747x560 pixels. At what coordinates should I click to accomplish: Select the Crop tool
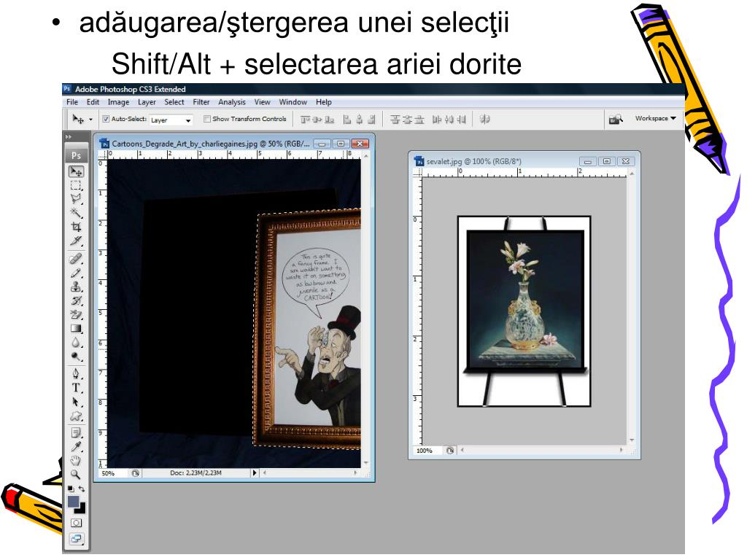pyautogui.click(x=76, y=227)
